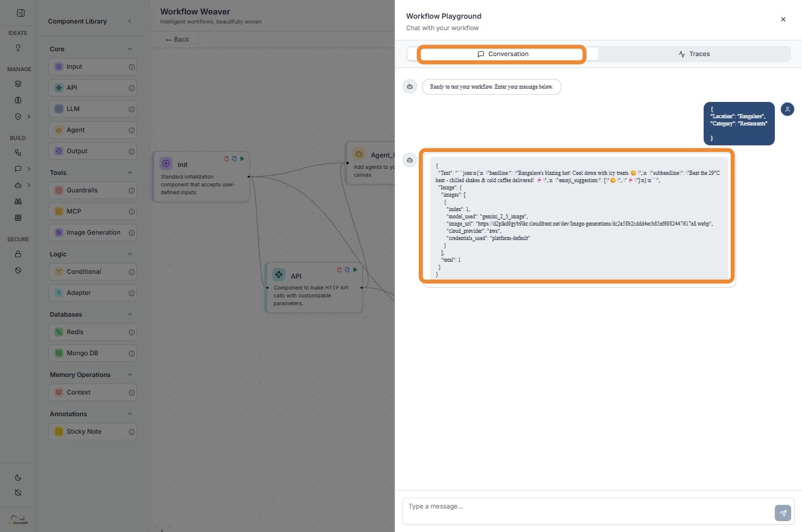Screen dimensions: 802x532
Task: Open the lightbulb Ideate sidebar icon
Action: point(18,48)
